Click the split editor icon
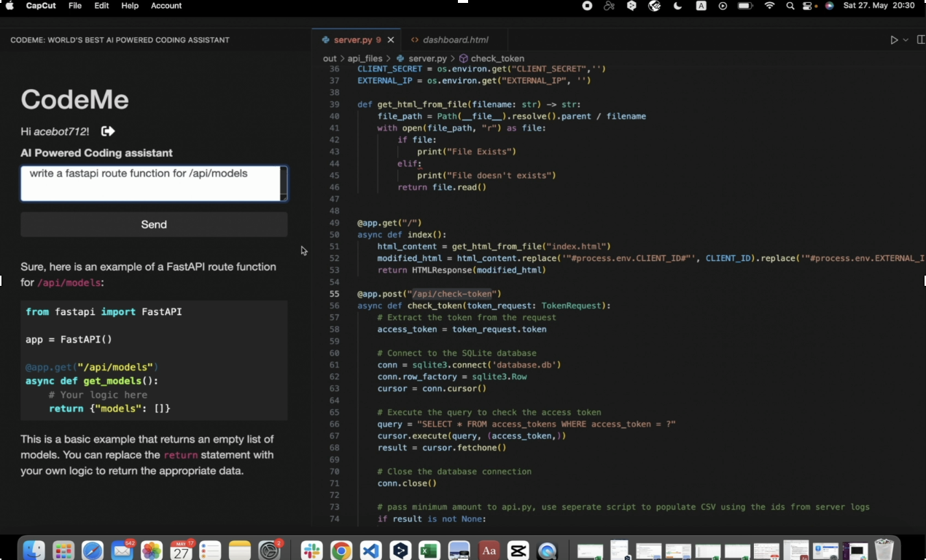 tap(921, 40)
